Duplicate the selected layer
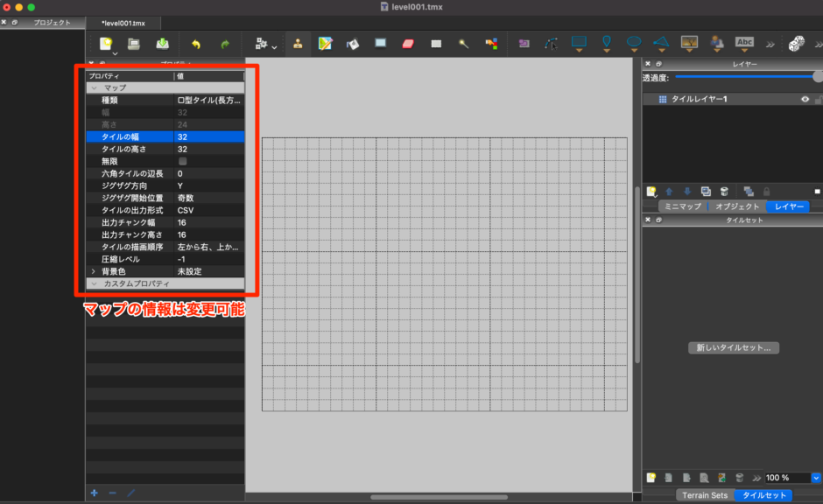823x504 pixels. click(x=706, y=192)
